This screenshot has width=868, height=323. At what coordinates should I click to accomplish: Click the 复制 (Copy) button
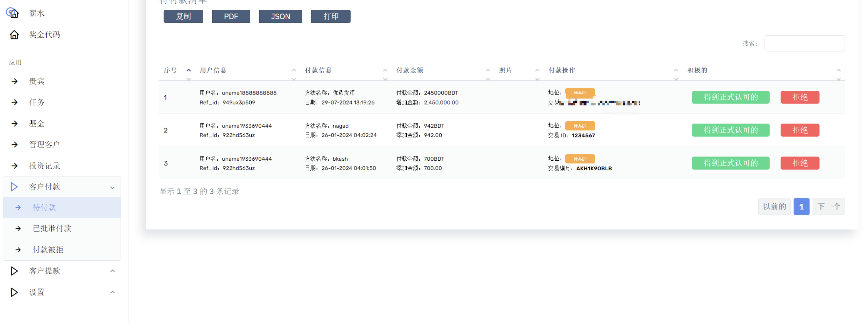pyautogui.click(x=183, y=16)
